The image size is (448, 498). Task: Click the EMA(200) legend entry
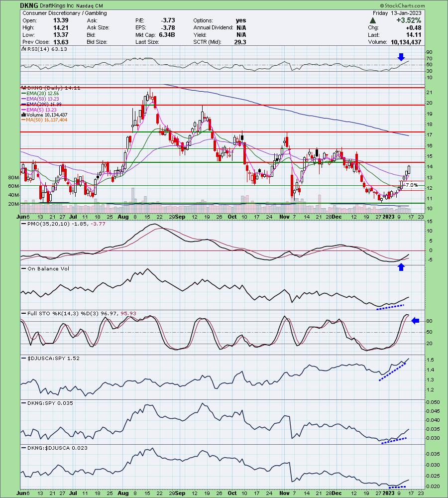(41, 104)
